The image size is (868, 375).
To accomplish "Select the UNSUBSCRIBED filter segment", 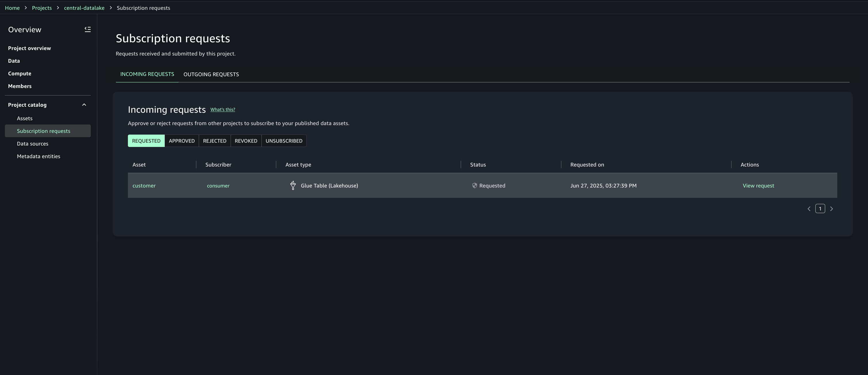I will (284, 141).
